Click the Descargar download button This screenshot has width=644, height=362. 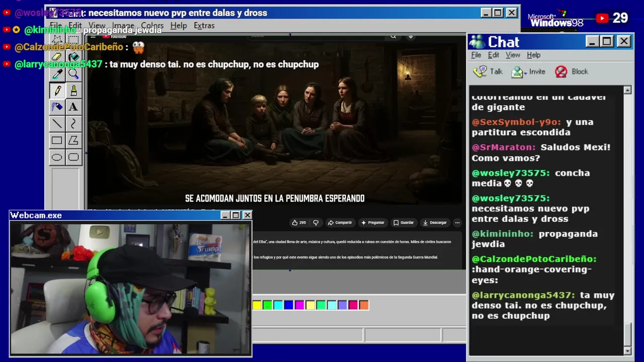point(435,222)
